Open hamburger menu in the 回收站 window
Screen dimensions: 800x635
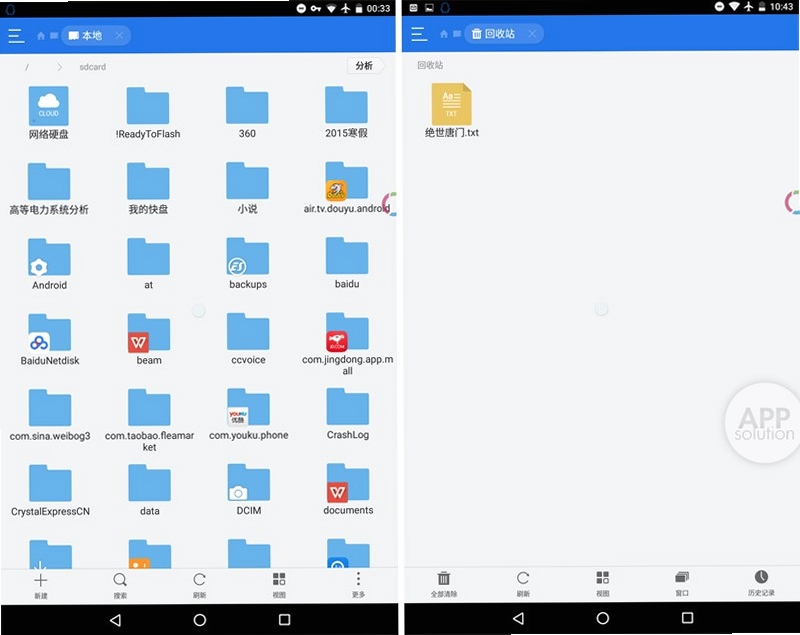pos(419,34)
